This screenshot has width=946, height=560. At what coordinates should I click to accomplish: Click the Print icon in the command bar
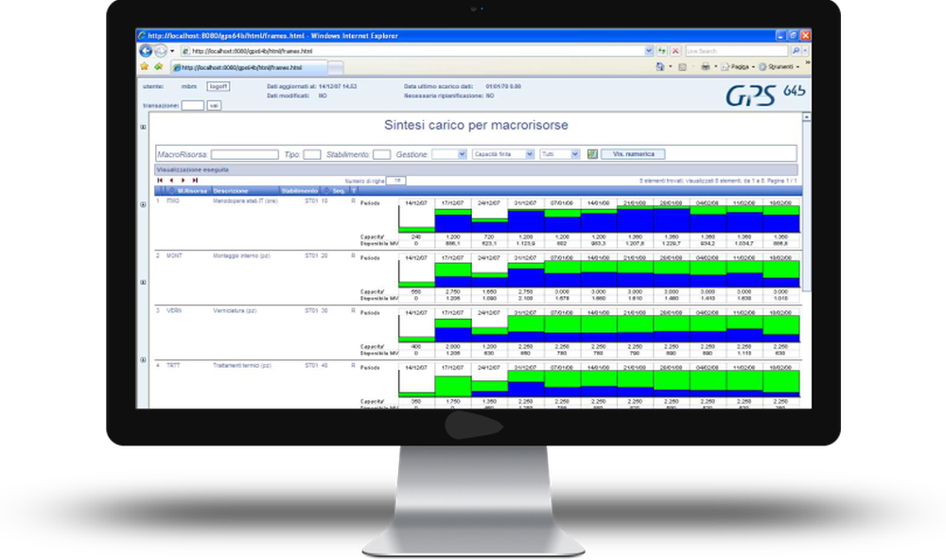click(x=705, y=67)
